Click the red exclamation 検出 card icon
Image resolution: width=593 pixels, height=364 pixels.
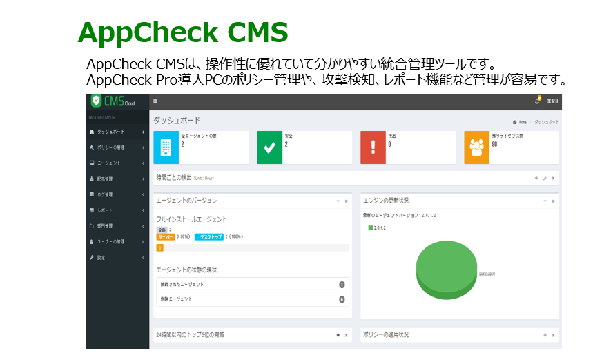point(373,148)
